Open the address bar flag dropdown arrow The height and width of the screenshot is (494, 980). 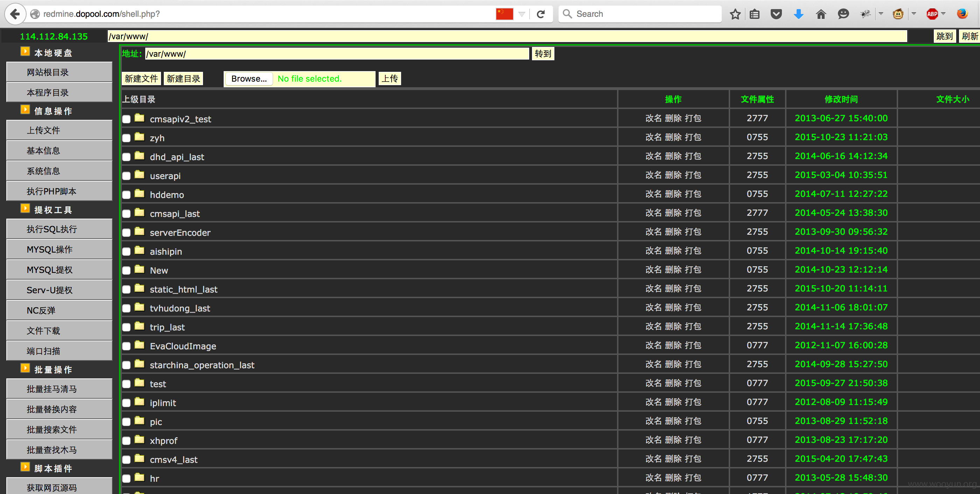pos(522,14)
